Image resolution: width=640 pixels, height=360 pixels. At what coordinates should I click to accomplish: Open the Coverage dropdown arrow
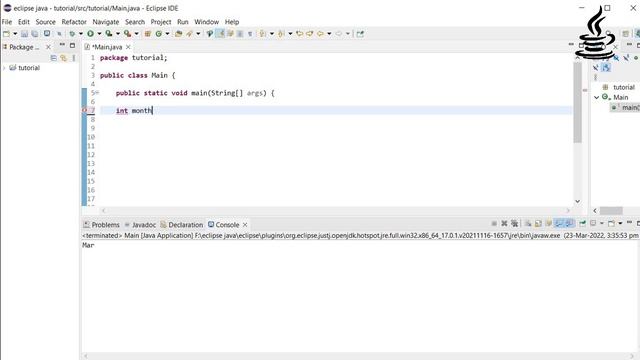[118, 34]
